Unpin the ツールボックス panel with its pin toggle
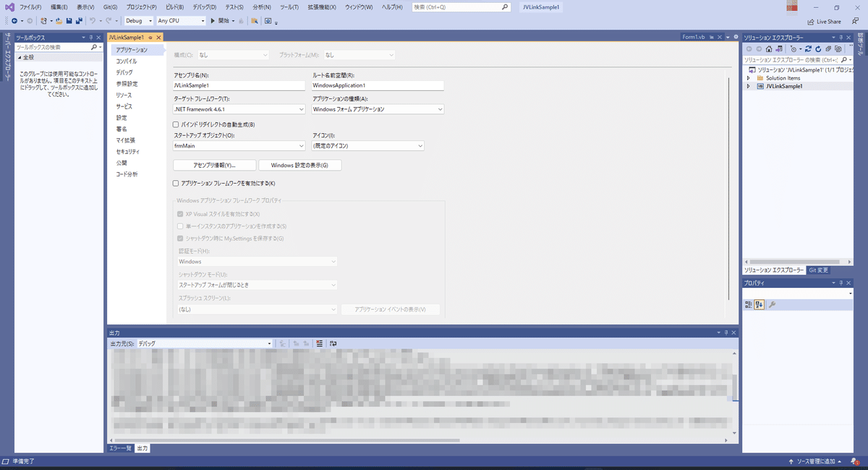This screenshot has height=470, width=868. coord(90,37)
